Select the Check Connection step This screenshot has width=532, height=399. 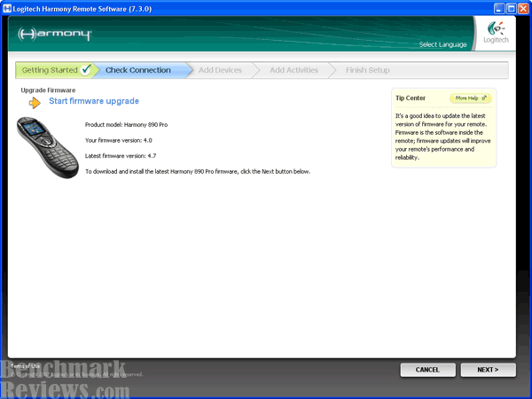click(137, 70)
